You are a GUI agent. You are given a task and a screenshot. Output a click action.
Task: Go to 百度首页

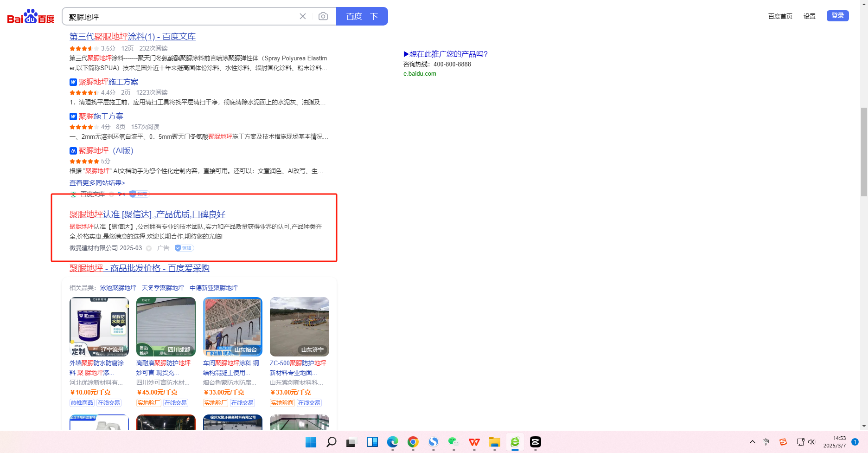point(780,16)
